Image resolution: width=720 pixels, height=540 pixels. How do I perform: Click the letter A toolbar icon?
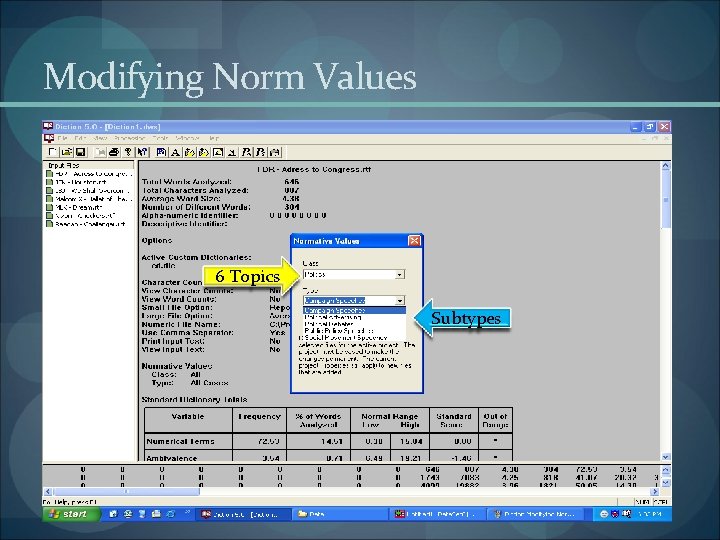[x=175, y=152]
